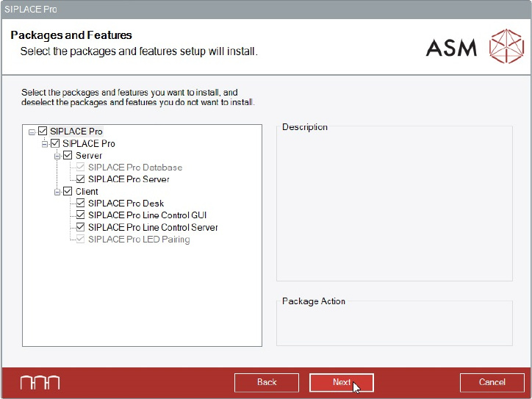The height and width of the screenshot is (399, 532).
Task: Select the Client group label
Action: [87, 191]
